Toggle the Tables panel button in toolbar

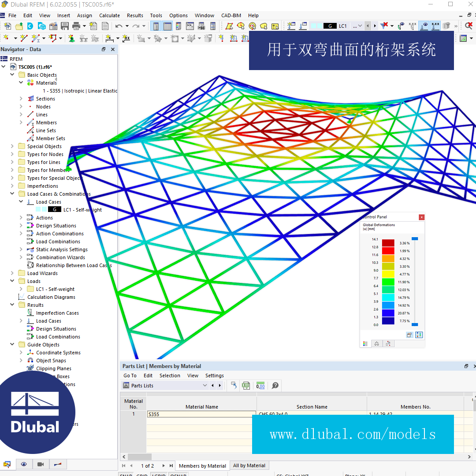(167, 26)
